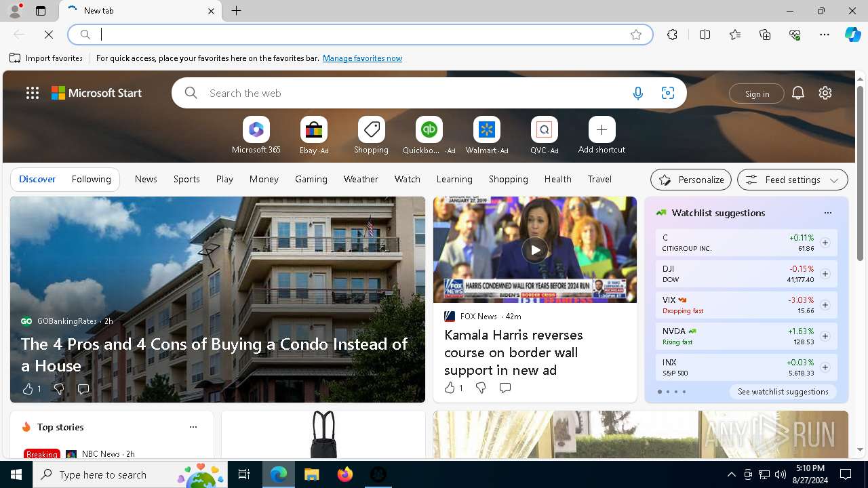Add VIX to watchlist
This screenshot has width=868, height=488.
825,305
